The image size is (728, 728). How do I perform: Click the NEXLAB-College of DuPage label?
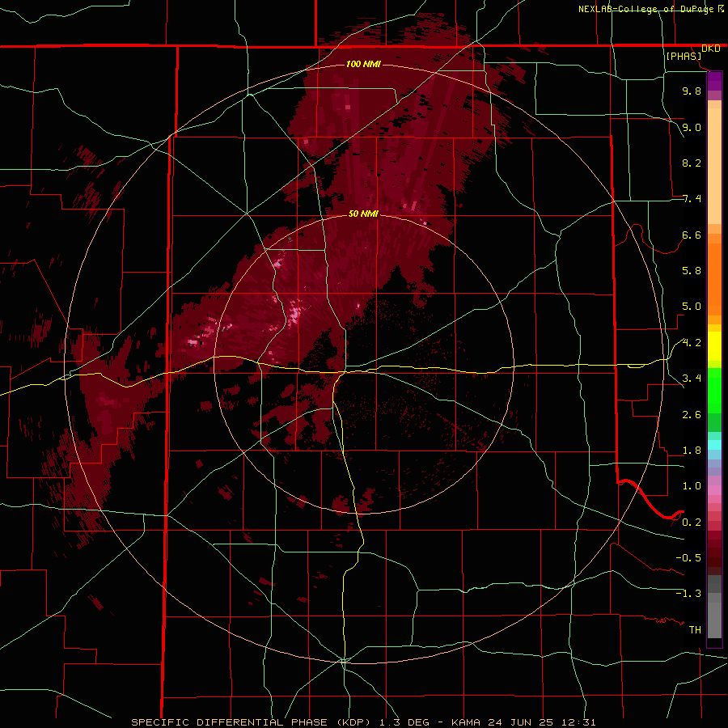pos(647,9)
